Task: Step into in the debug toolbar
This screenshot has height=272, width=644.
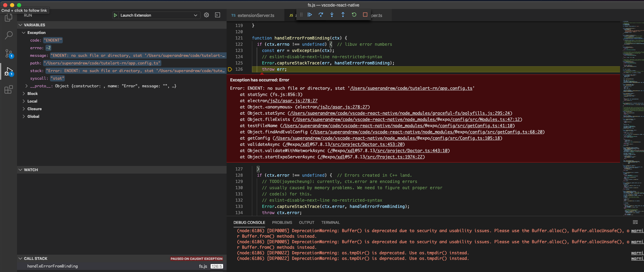Action: [x=332, y=15]
